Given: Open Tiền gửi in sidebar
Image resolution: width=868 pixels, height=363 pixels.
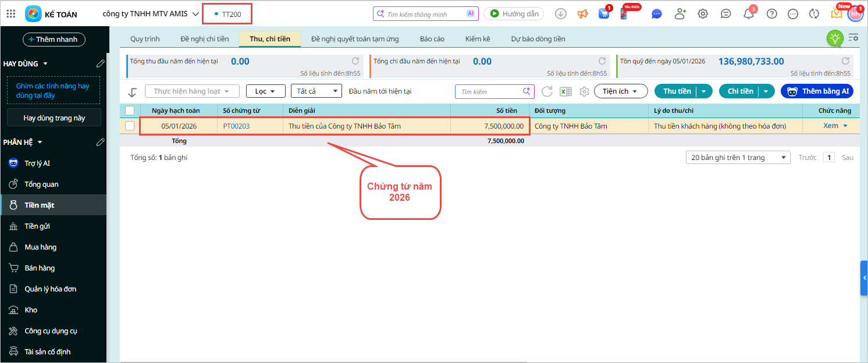Looking at the screenshot, I should 37,226.
